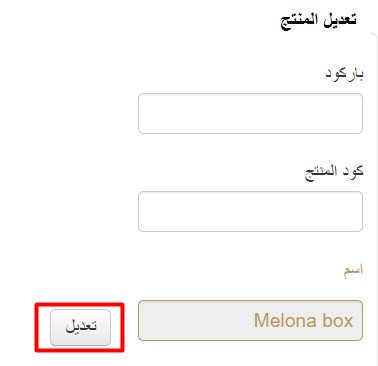Image resolution: width=378 pixels, height=366 pixels.
Task: Select the Melona box name text
Action: 303,321
